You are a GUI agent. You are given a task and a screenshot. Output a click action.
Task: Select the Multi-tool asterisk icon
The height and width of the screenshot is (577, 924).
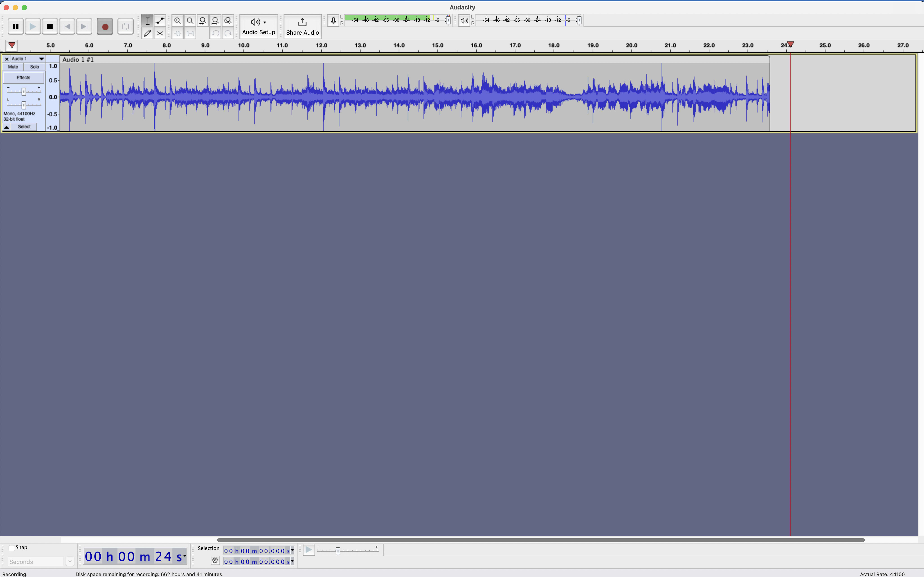point(160,34)
